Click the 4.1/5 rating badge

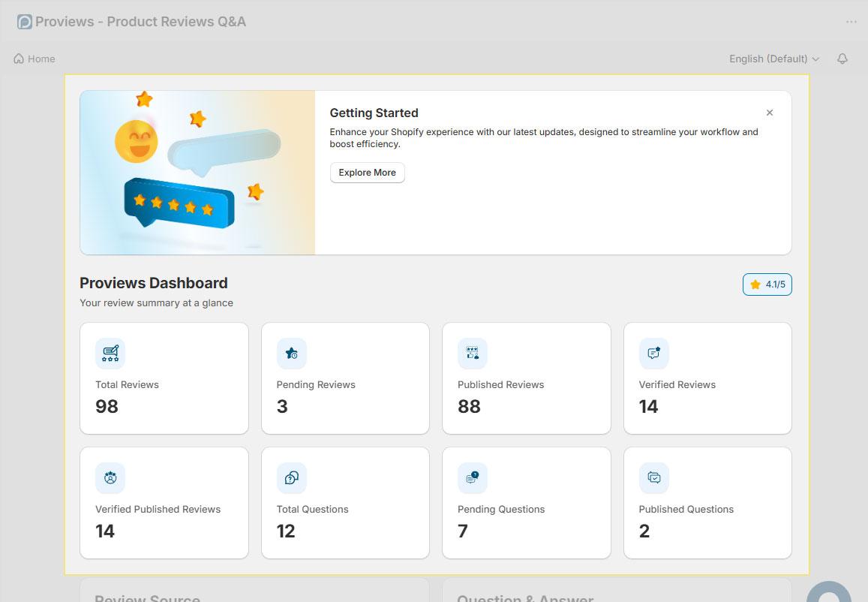pos(767,284)
